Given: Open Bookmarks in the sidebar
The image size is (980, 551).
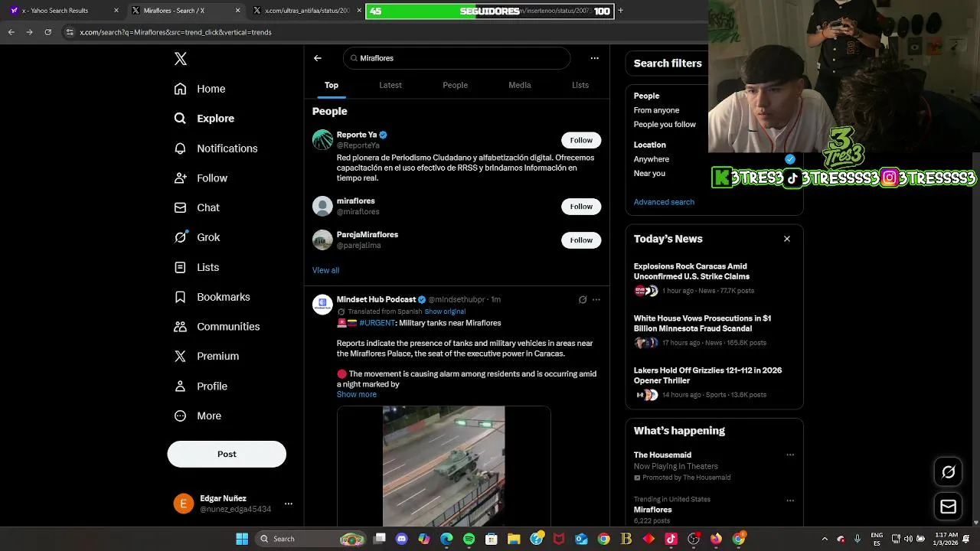Looking at the screenshot, I should 212,297.
